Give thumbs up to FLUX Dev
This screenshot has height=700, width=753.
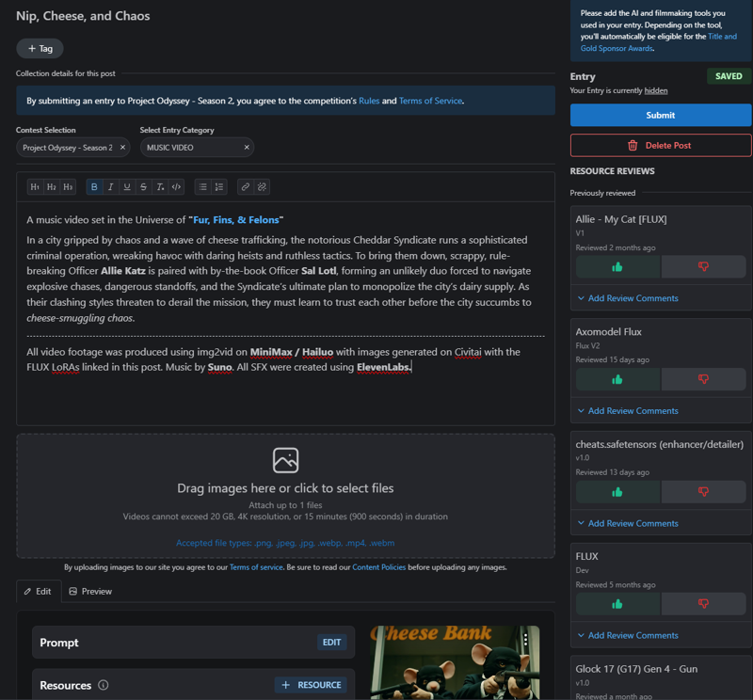tap(617, 604)
